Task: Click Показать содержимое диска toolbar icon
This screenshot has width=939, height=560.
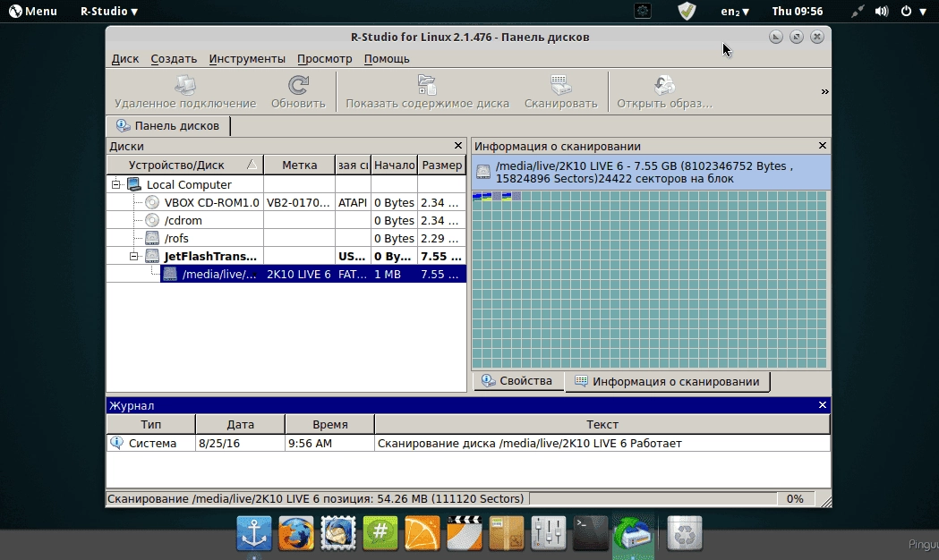Action: coord(427,85)
